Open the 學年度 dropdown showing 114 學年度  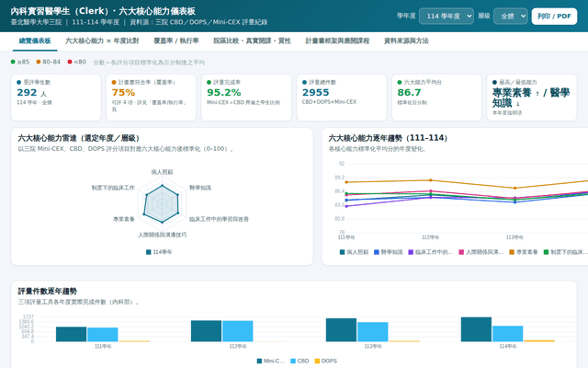(446, 17)
